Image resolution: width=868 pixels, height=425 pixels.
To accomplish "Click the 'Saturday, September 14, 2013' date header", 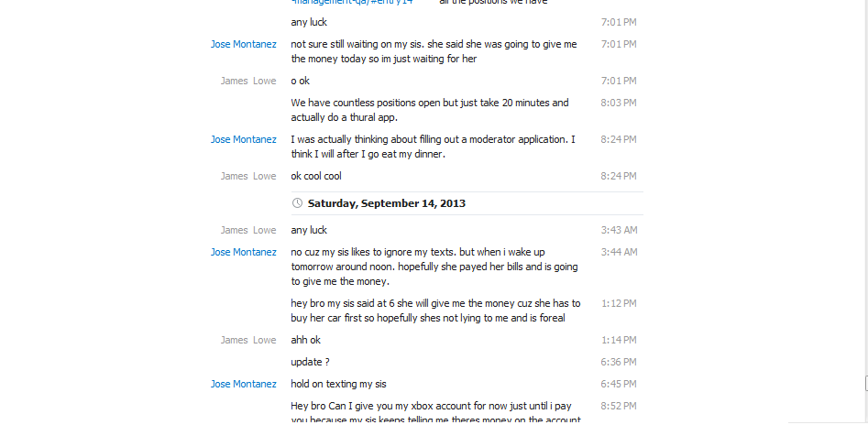I will click(386, 203).
